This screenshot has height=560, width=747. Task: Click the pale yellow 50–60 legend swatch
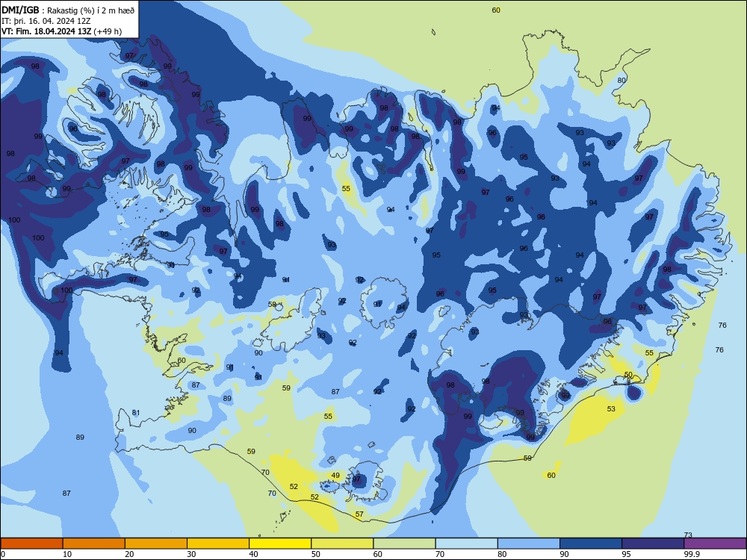pyautogui.click(x=342, y=544)
